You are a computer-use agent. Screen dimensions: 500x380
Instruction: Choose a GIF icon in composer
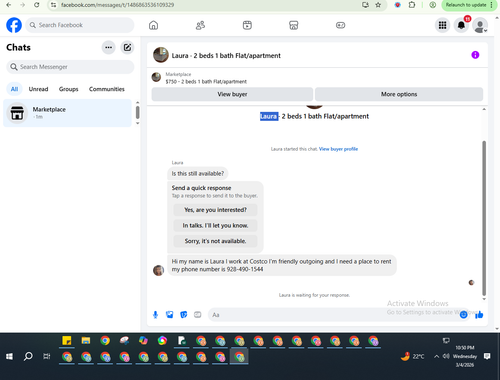(198, 315)
